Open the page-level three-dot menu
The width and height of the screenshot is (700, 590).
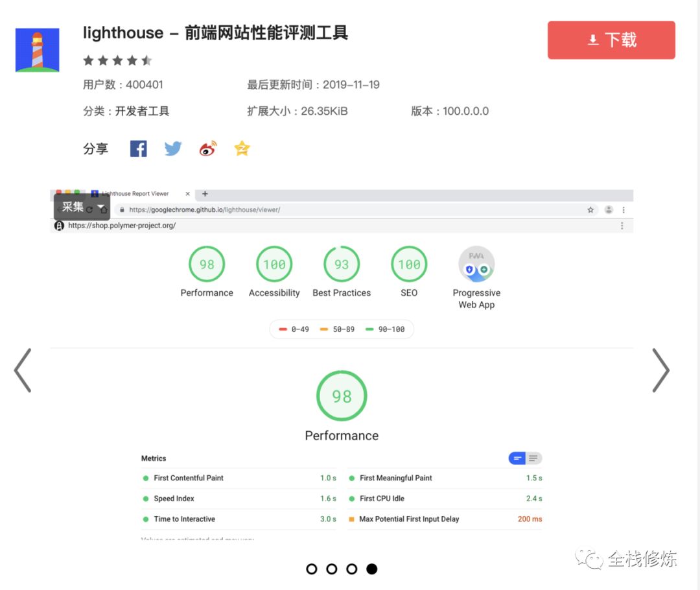point(622,225)
